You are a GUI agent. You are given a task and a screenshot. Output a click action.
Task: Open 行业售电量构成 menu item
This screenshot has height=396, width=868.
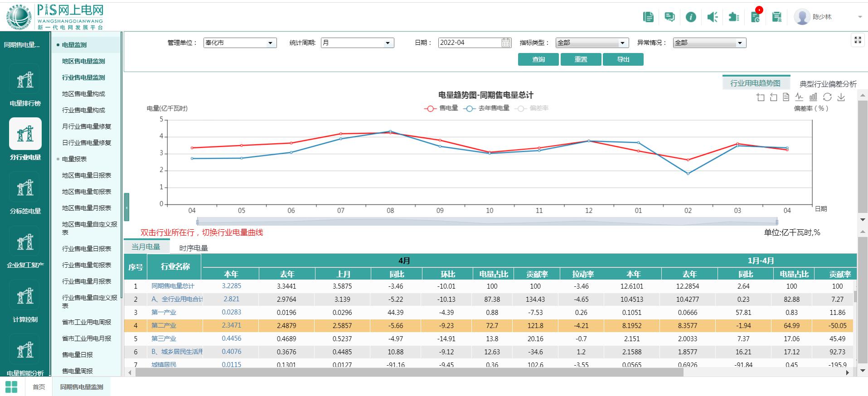[83, 110]
